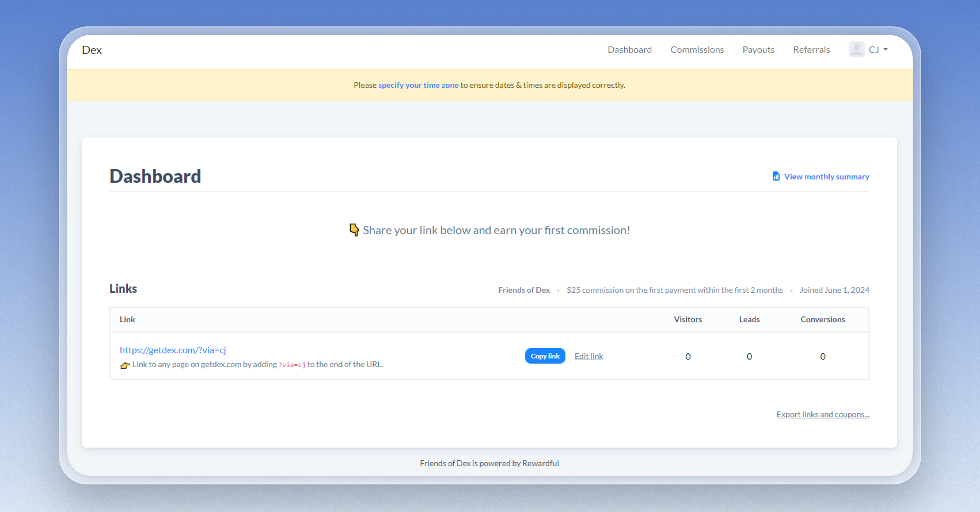
Task: Open the Payouts nav item
Action: (758, 49)
